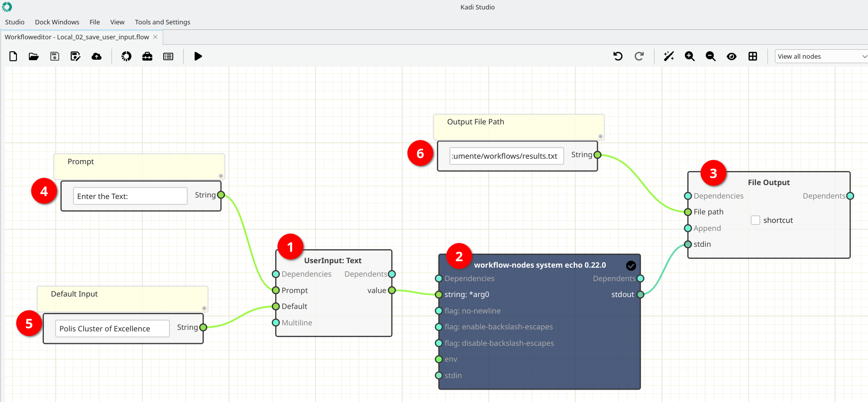Click String port of results.txt source
The height and width of the screenshot is (402, 868).
(597, 155)
